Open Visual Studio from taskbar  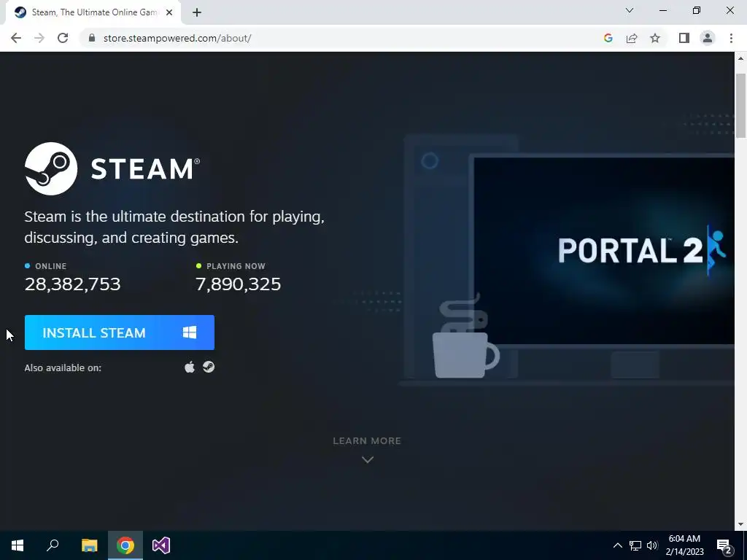(x=161, y=545)
